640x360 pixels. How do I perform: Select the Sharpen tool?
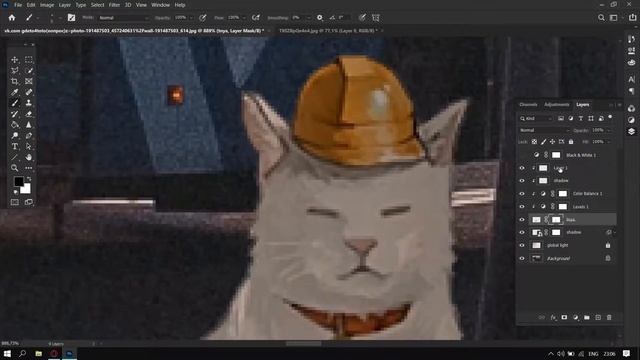(x=29, y=124)
